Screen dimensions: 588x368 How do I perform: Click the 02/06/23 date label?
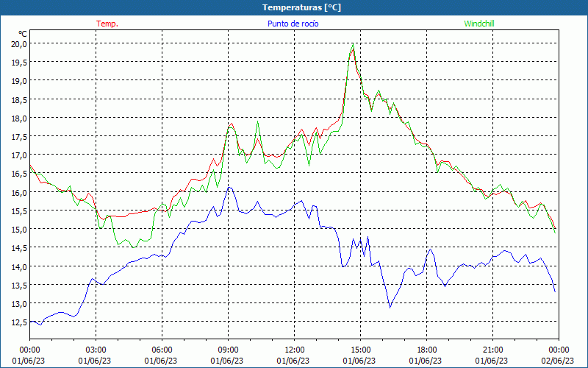[x=558, y=361]
